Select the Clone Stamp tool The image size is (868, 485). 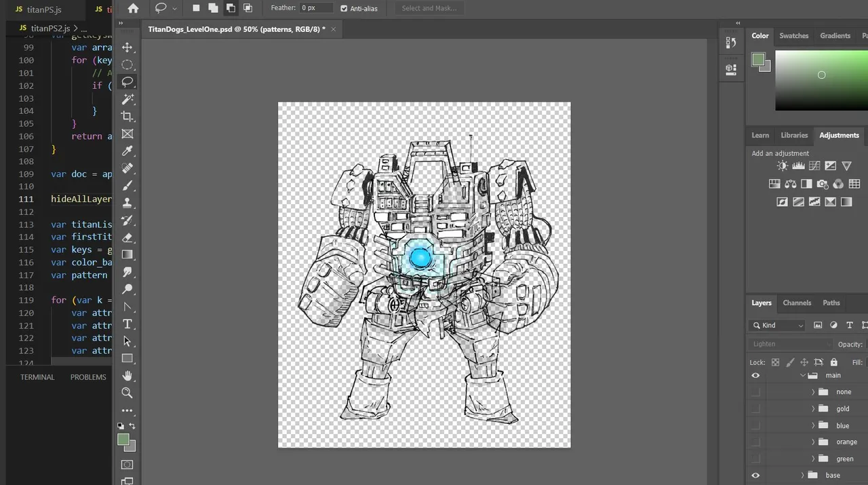[127, 203]
